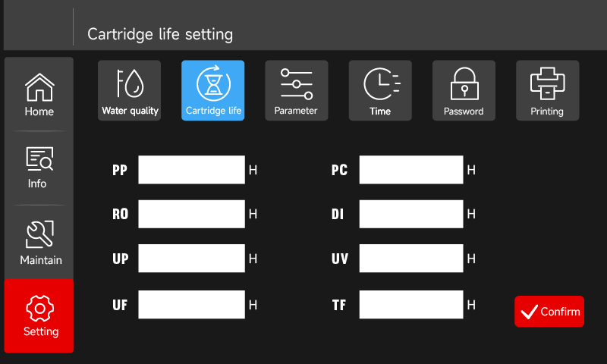Open the Password lock icon
Image resolution: width=607 pixels, height=364 pixels.
click(x=464, y=90)
